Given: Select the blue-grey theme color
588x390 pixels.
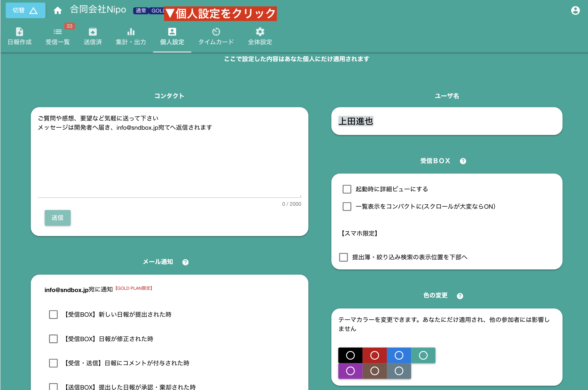Looking at the screenshot, I should (399, 371).
